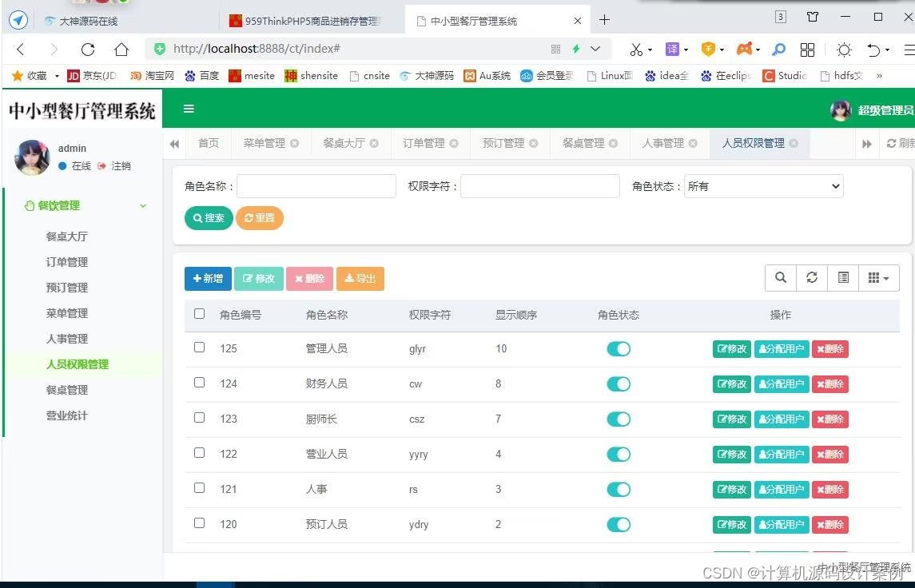Viewport: 915px width, 588px height.
Task: Click 删除 for role 121 人事
Action: point(829,490)
